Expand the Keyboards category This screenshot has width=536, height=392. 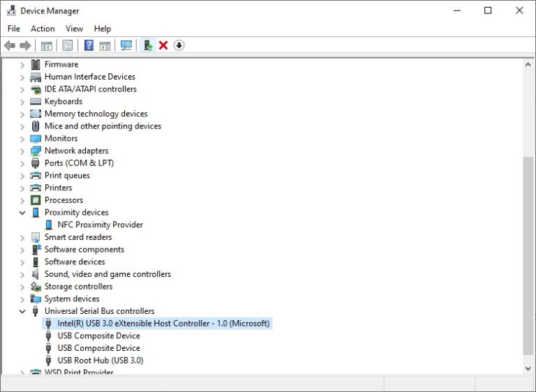coord(22,102)
